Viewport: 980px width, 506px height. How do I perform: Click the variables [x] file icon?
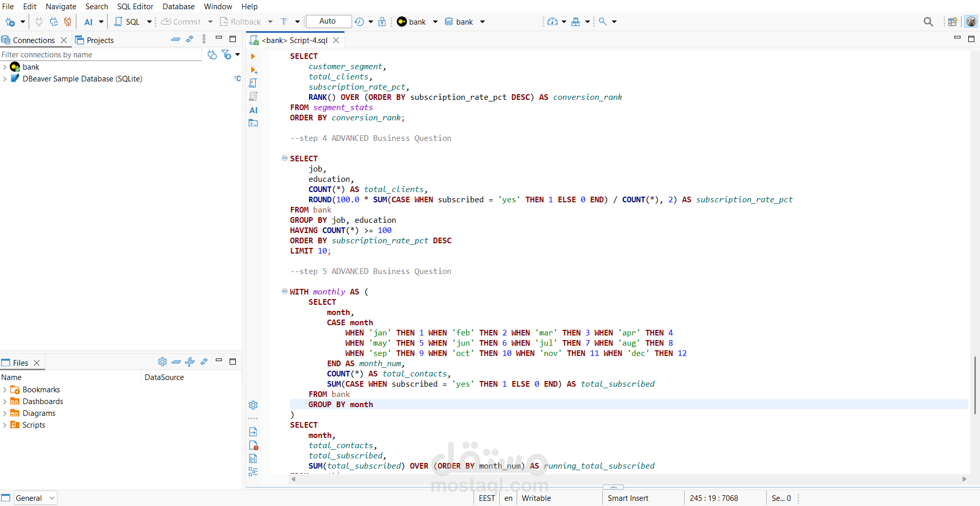(253, 458)
